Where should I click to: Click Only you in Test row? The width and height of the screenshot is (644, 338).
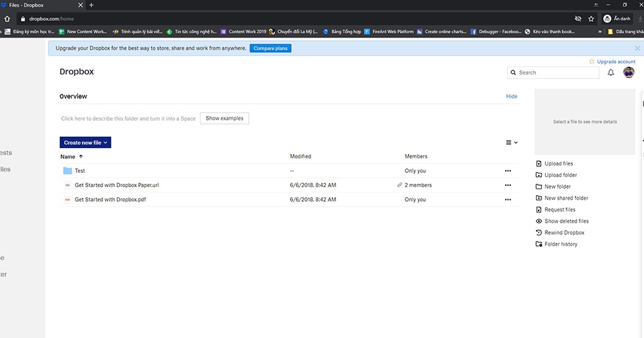pos(415,171)
